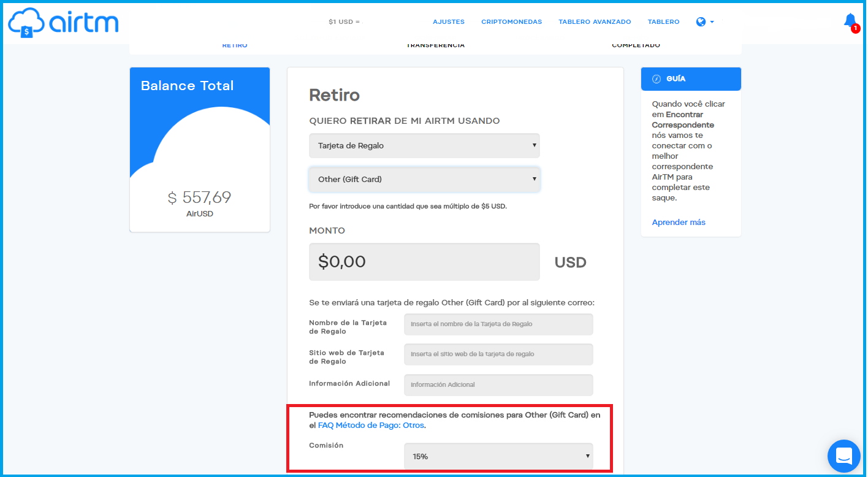Click the AirUSD label
This screenshot has height=477, width=868.
pyautogui.click(x=200, y=214)
